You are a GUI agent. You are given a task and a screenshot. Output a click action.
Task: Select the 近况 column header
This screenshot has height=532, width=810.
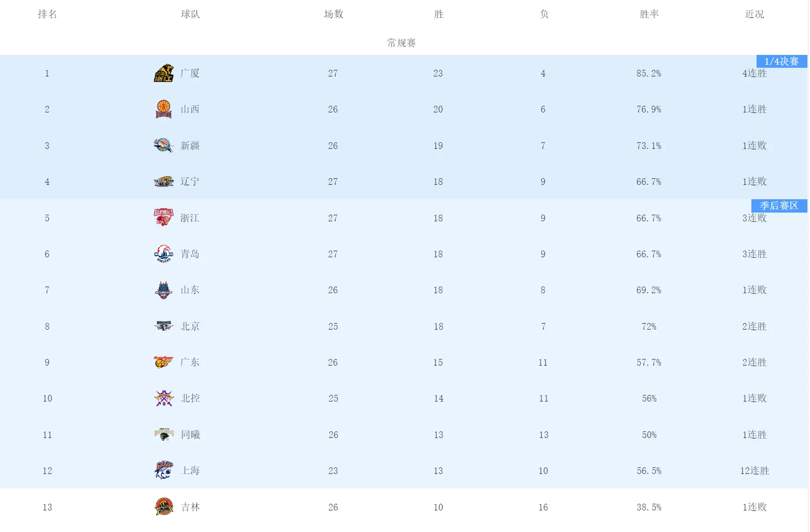point(754,14)
